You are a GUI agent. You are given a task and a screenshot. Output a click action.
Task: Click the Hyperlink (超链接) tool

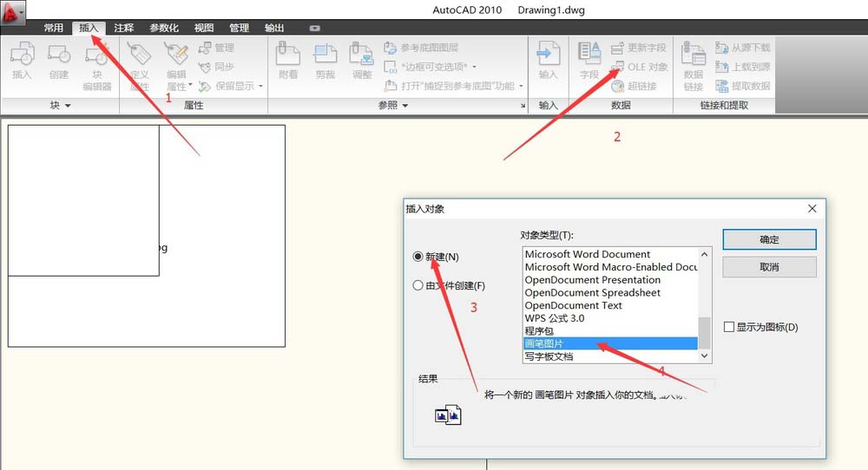point(634,86)
